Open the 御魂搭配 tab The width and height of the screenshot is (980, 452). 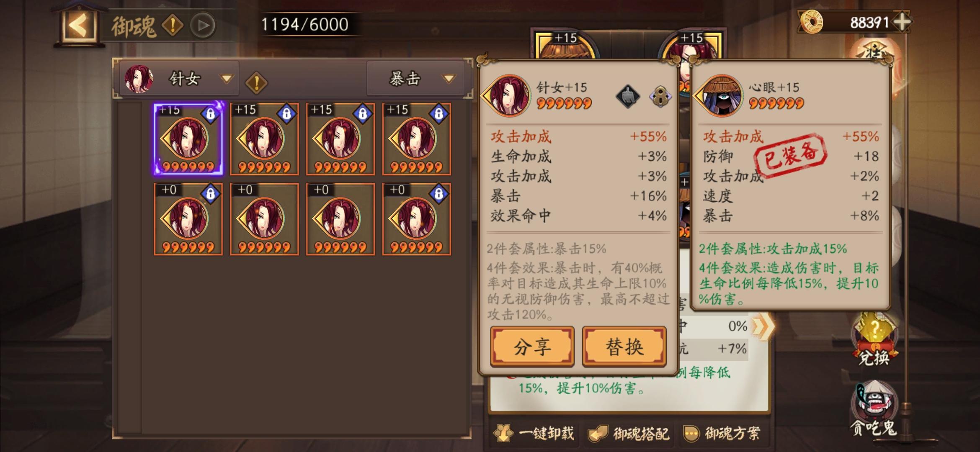click(x=629, y=434)
